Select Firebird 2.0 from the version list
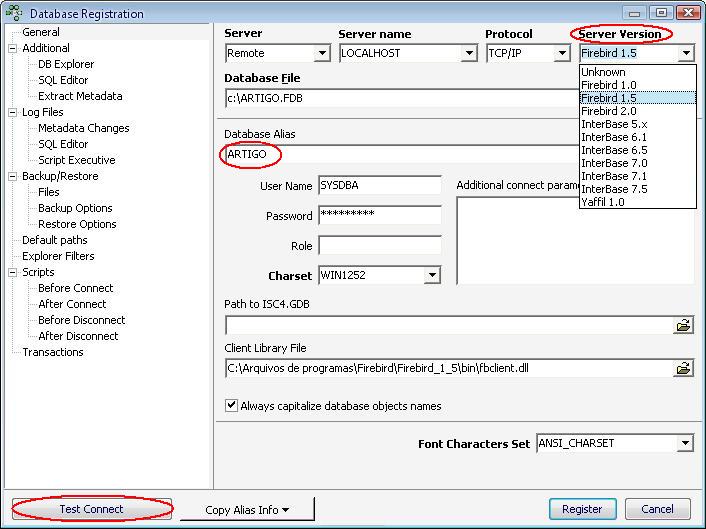 (608, 111)
